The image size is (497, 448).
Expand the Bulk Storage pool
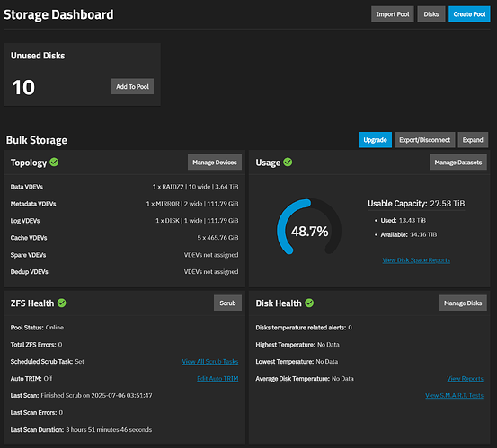473,140
